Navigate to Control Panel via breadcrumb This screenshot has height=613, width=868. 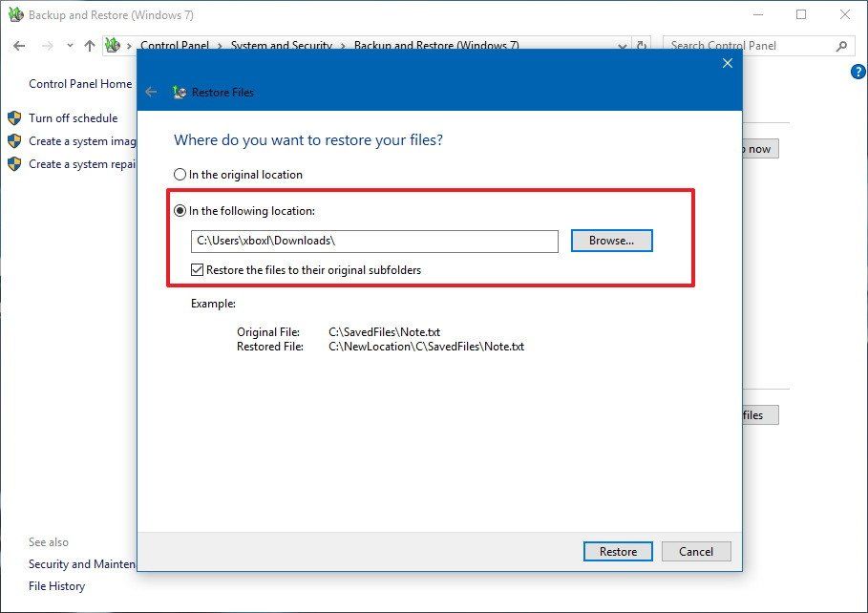pyautogui.click(x=176, y=45)
